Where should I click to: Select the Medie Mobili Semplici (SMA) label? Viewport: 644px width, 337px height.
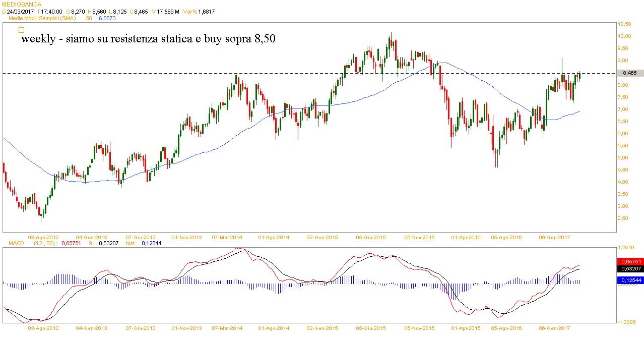tap(42, 18)
